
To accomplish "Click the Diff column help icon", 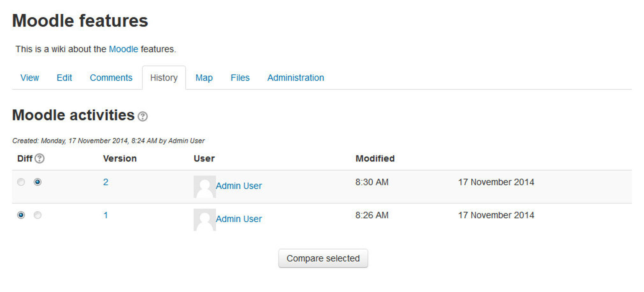I will coord(39,158).
